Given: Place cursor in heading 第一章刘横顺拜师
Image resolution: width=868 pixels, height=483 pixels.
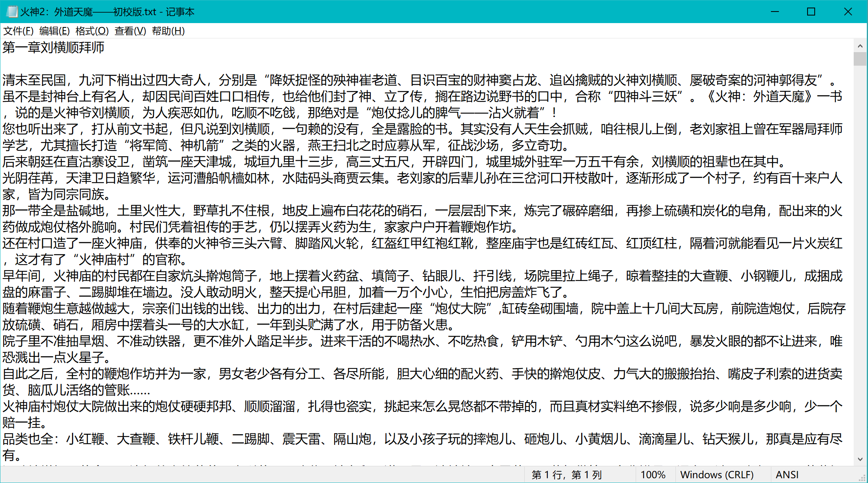Looking at the screenshot, I should click(x=53, y=47).
